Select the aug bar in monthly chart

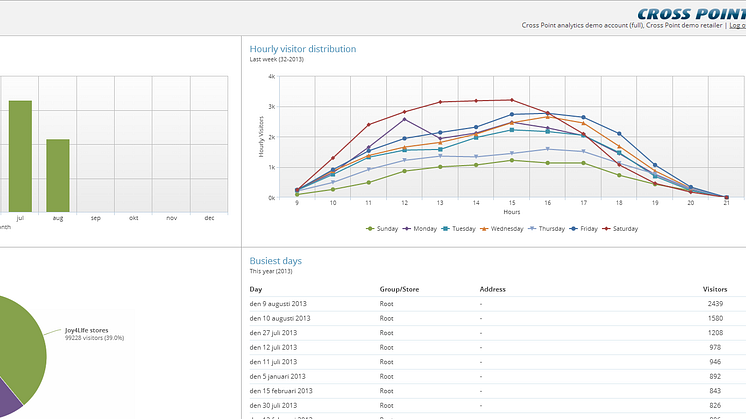[58, 176]
